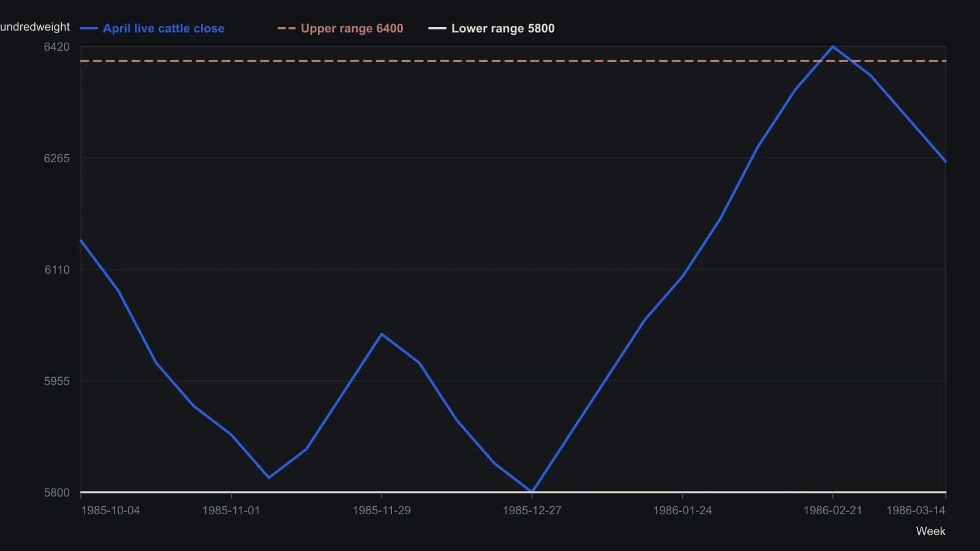Select the 5800 y-axis label
The width and height of the screenshot is (980, 551).
[x=56, y=492]
